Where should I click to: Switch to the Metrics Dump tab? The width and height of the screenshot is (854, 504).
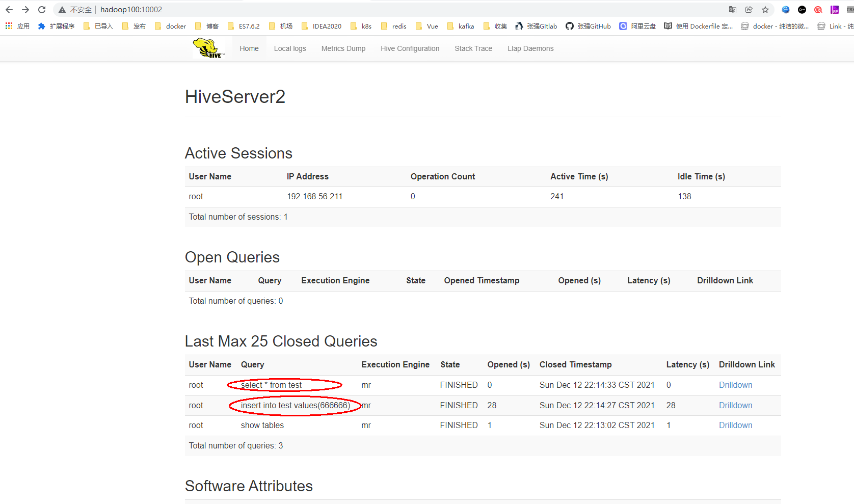click(343, 48)
